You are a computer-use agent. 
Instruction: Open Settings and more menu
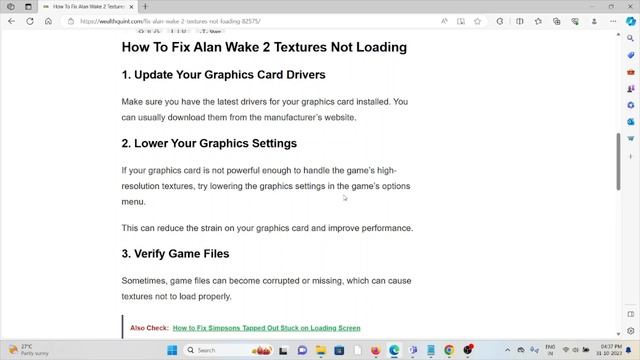613,21
